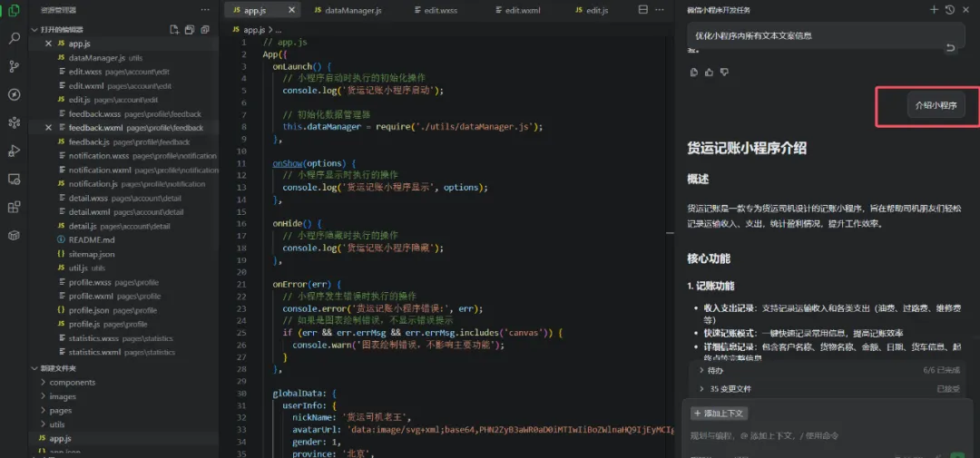Click the 6/6 已完成 progress label
Image resolution: width=980 pixels, height=458 pixels.
tap(941, 371)
